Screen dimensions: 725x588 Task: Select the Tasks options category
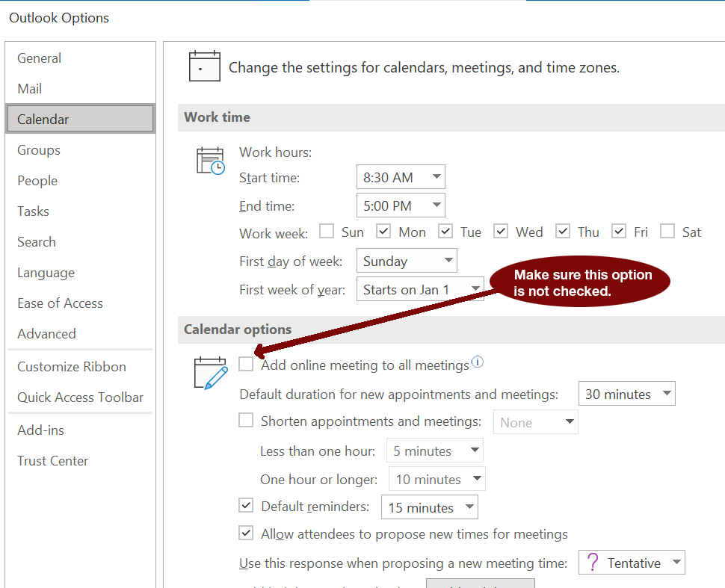[81, 211]
